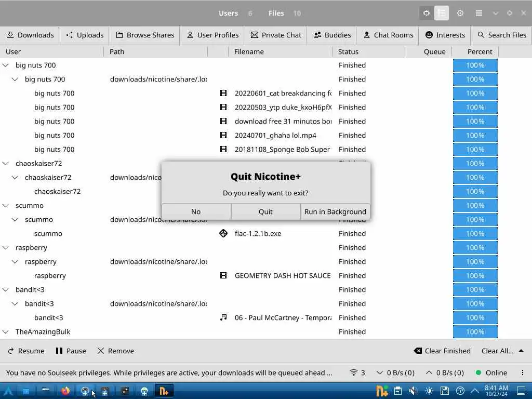Image resolution: width=532 pixels, height=399 pixels.
Task: Open the Browse Shares tab
Action: pyautogui.click(x=145, y=35)
